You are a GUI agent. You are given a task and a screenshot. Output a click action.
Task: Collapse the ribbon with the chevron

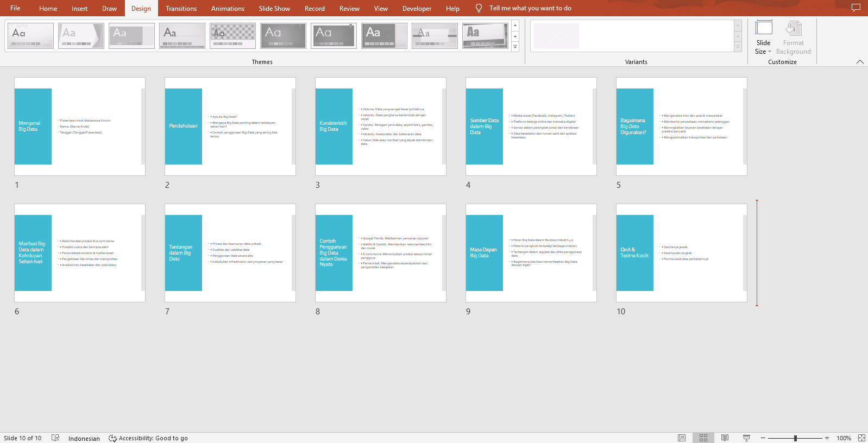tap(860, 62)
